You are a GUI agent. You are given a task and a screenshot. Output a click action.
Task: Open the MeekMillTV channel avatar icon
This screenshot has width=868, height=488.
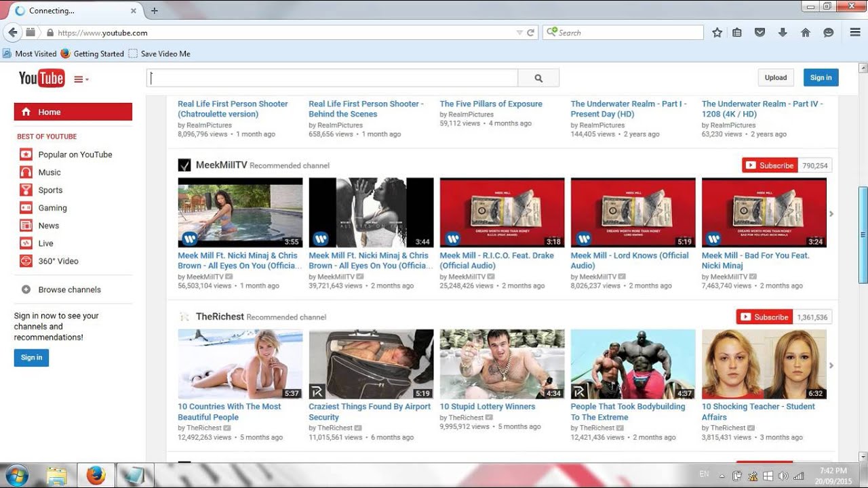pos(184,165)
